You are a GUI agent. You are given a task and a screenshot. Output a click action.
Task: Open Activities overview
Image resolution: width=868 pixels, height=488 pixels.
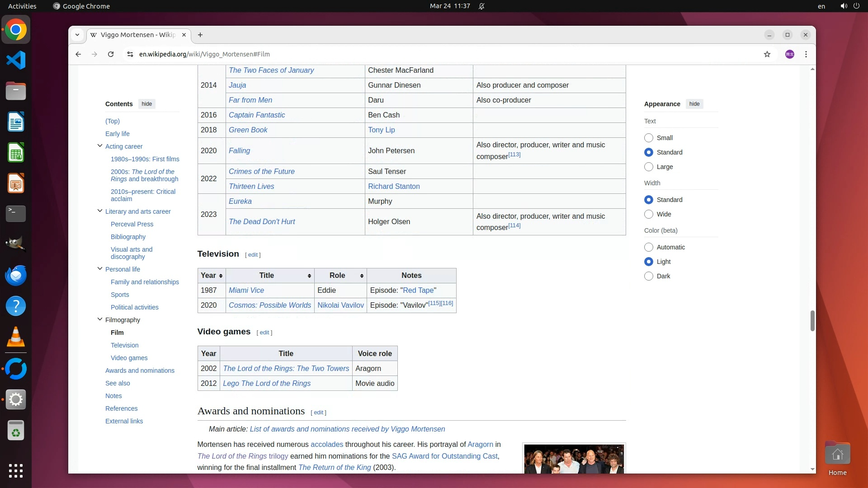(22, 6)
